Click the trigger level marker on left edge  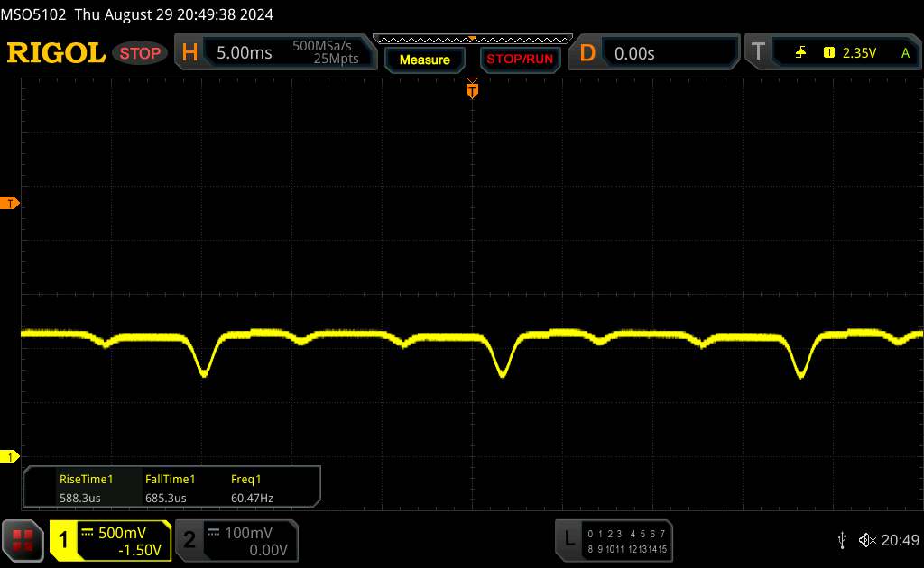tap(11, 204)
